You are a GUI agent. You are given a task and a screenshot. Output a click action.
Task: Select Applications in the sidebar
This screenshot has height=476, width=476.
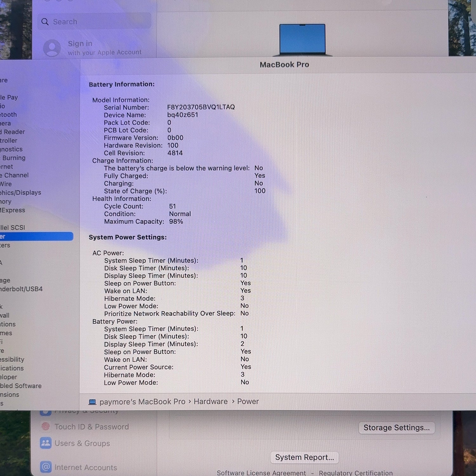click(12, 368)
